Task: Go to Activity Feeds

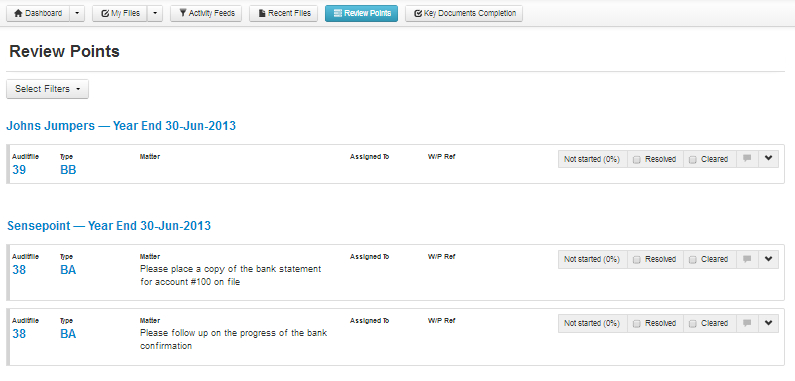Action: [x=206, y=14]
